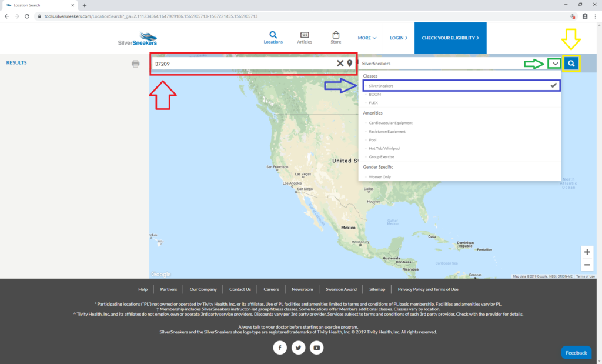Viewport: 602px width, 364px height.
Task: Open the Newsroom footer link
Action: tap(302, 289)
